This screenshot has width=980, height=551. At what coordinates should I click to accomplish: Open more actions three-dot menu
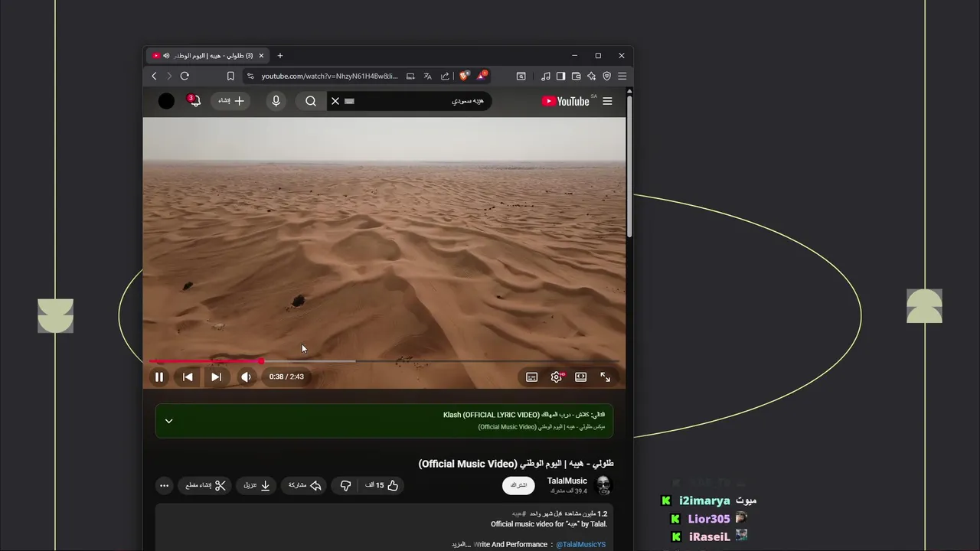tap(164, 485)
